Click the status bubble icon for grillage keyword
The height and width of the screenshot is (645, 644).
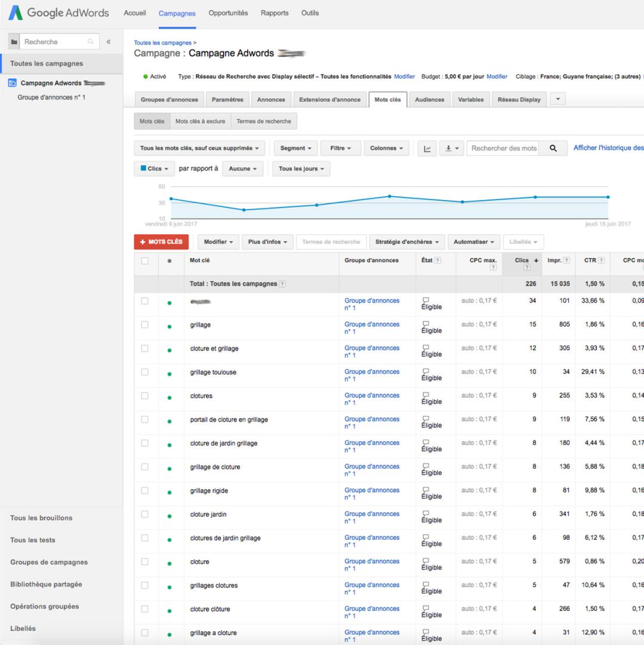(426, 324)
